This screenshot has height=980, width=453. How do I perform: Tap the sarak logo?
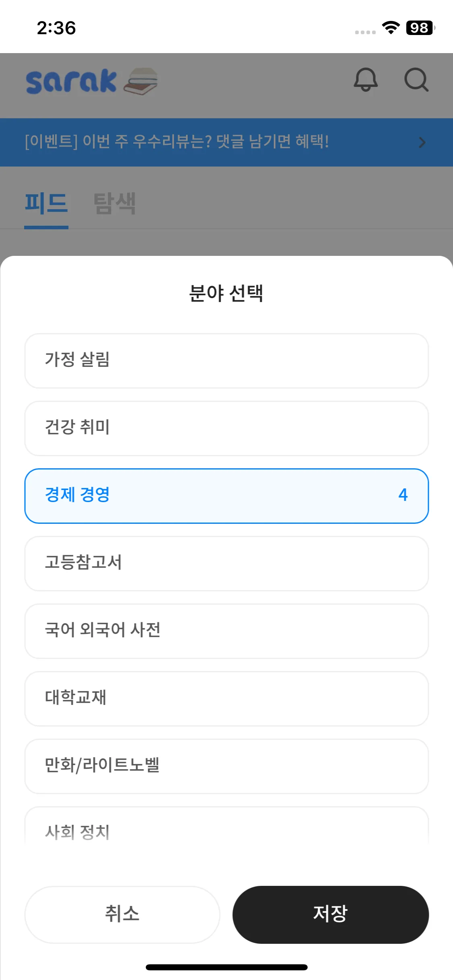click(71, 82)
